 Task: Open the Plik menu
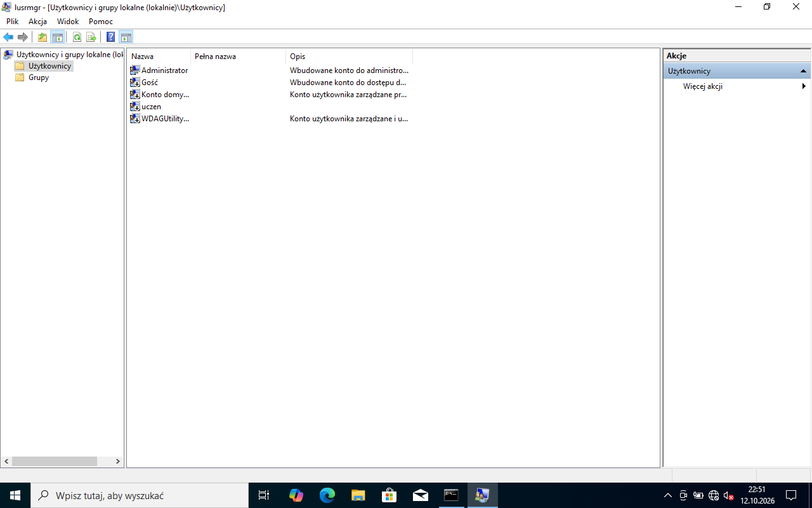[13, 21]
